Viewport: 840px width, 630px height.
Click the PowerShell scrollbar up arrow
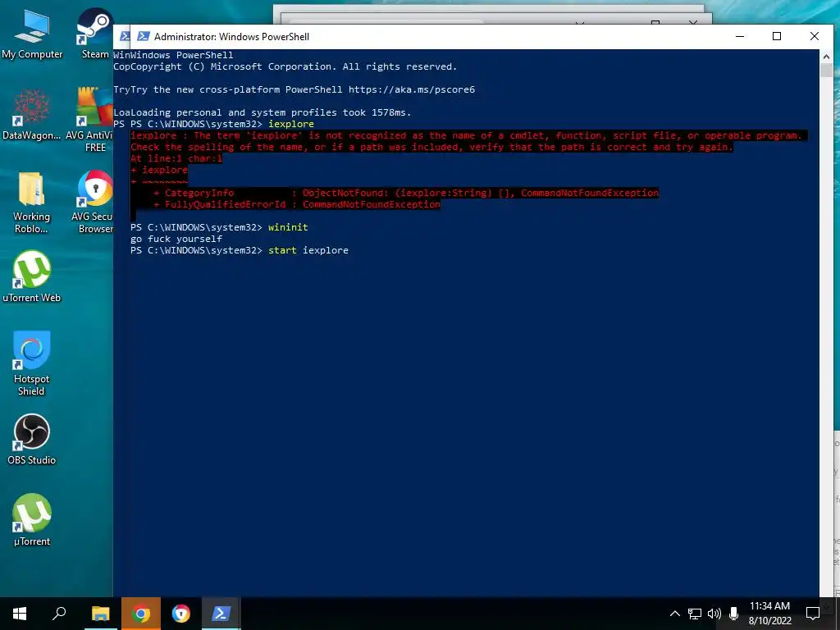pyautogui.click(x=826, y=57)
